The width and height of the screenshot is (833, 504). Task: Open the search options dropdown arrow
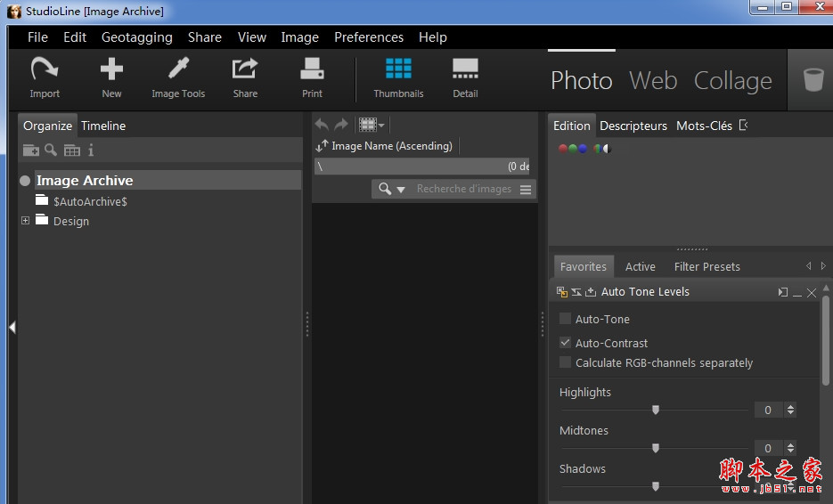pyautogui.click(x=401, y=190)
